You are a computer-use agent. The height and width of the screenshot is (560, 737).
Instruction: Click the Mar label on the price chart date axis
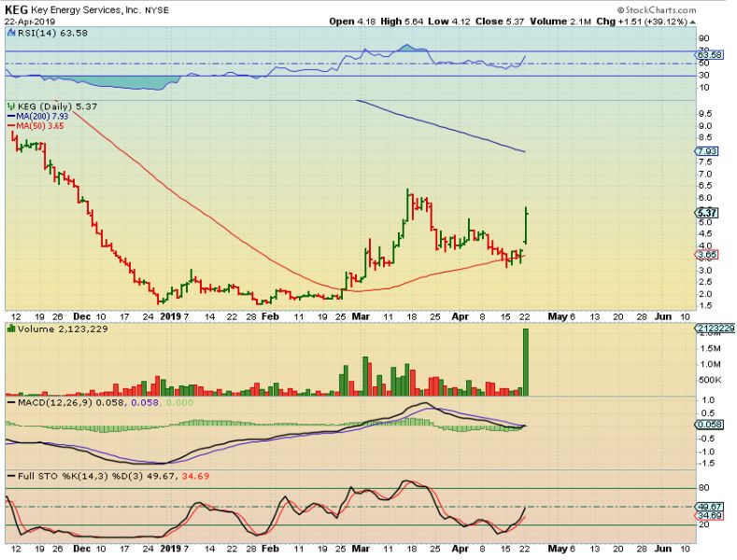361,316
